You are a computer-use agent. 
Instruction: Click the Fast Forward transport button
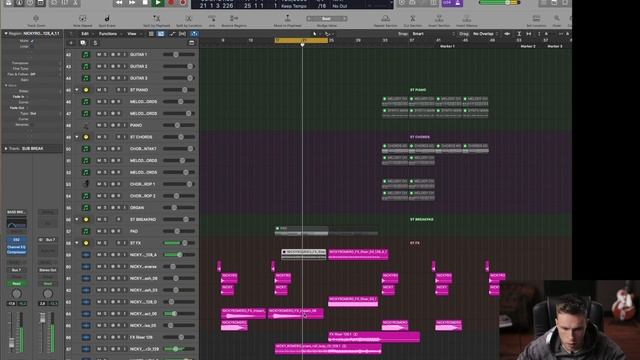(132, 3)
